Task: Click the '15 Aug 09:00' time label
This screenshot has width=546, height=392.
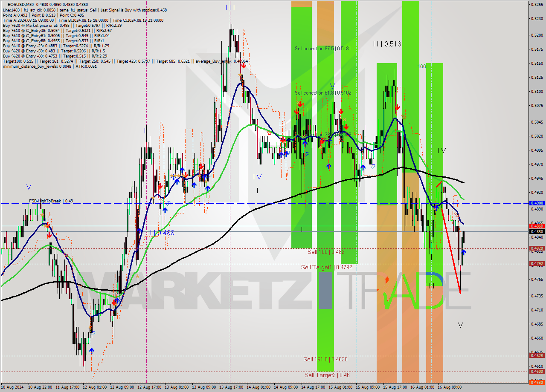Action: (367, 387)
